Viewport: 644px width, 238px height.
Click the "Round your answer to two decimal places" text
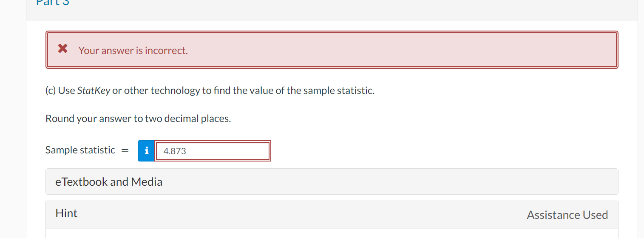click(138, 119)
